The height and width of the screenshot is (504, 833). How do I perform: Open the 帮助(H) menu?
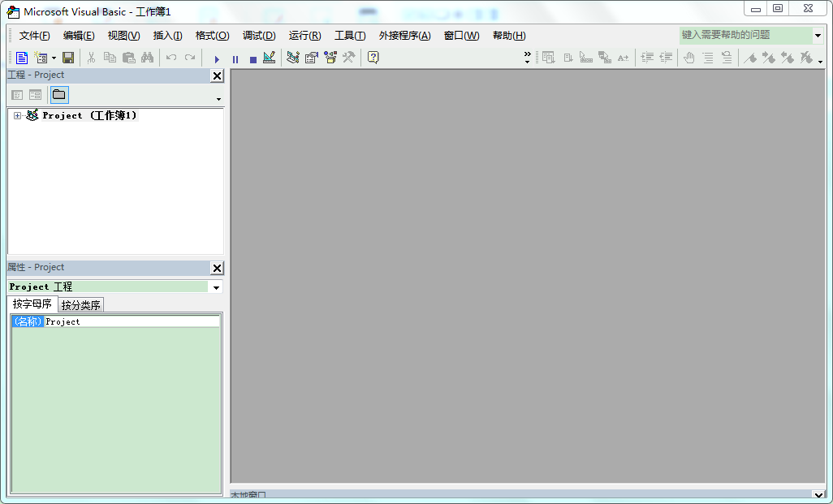tap(510, 36)
